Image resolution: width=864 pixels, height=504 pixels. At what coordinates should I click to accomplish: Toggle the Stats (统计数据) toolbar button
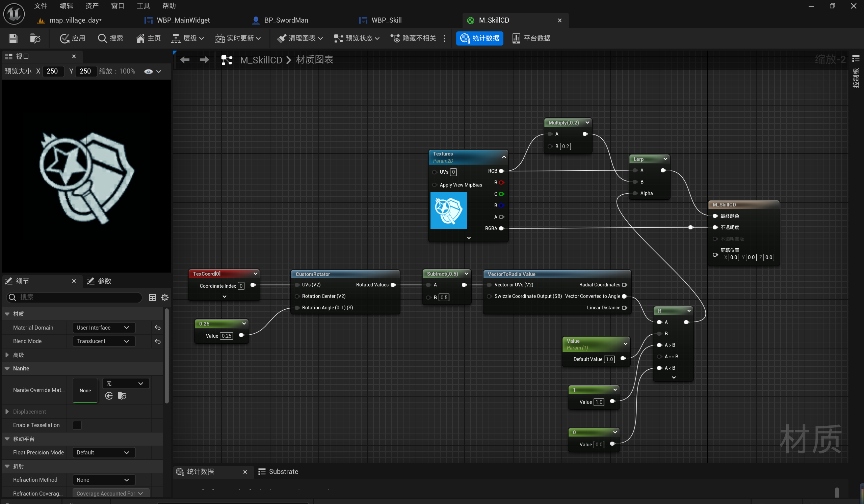[479, 38]
